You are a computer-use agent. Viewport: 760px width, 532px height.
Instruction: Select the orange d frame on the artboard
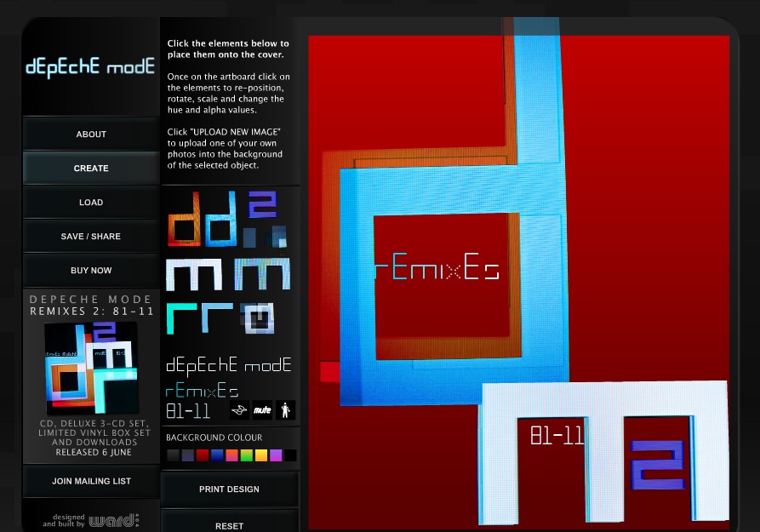(331, 252)
